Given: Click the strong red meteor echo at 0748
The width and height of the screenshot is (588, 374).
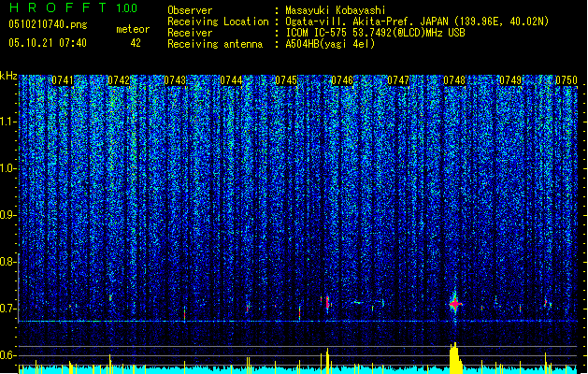Looking at the screenshot, I should point(455,304).
